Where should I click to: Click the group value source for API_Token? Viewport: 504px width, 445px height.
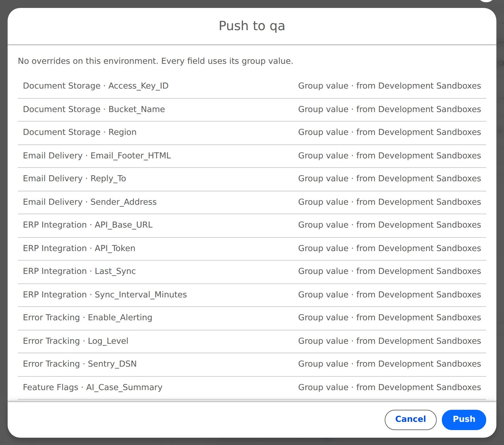[x=390, y=249]
